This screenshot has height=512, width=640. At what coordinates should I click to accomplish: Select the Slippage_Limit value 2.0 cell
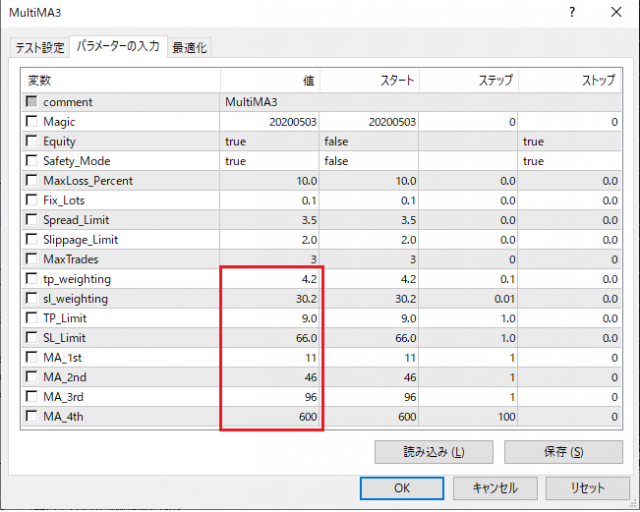pos(270,239)
